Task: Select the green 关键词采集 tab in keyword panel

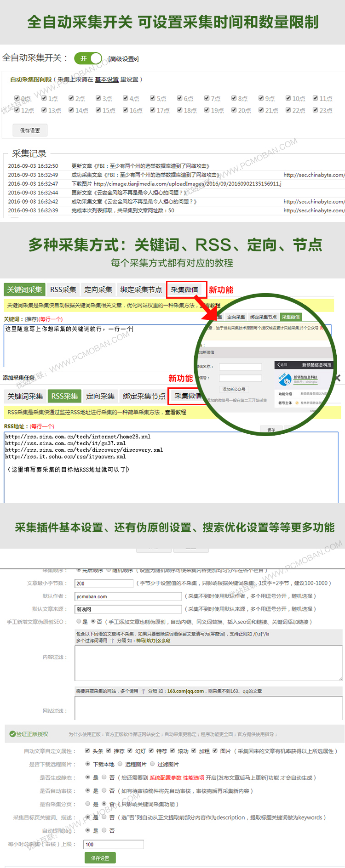Action: pos(24,289)
